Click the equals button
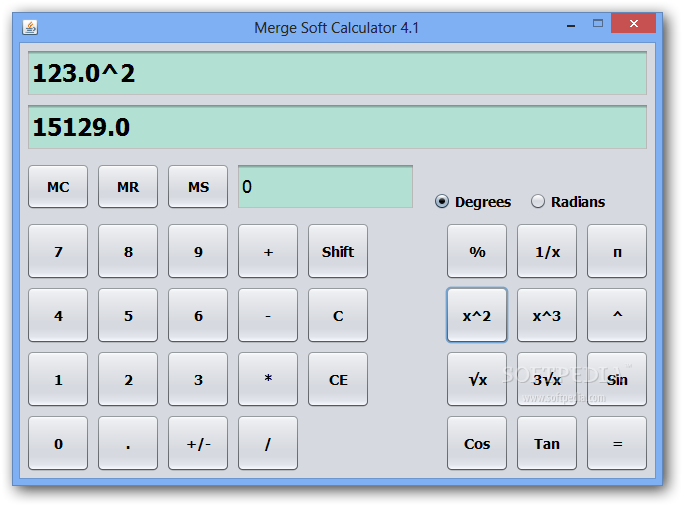Screen dimensions: 683x506 617,443
